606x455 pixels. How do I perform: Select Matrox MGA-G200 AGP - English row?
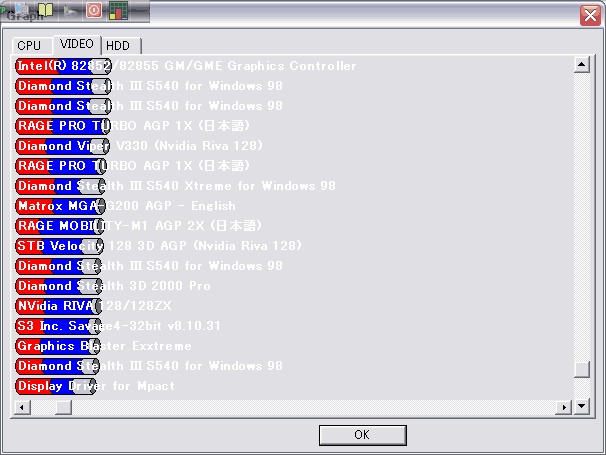pos(126,206)
